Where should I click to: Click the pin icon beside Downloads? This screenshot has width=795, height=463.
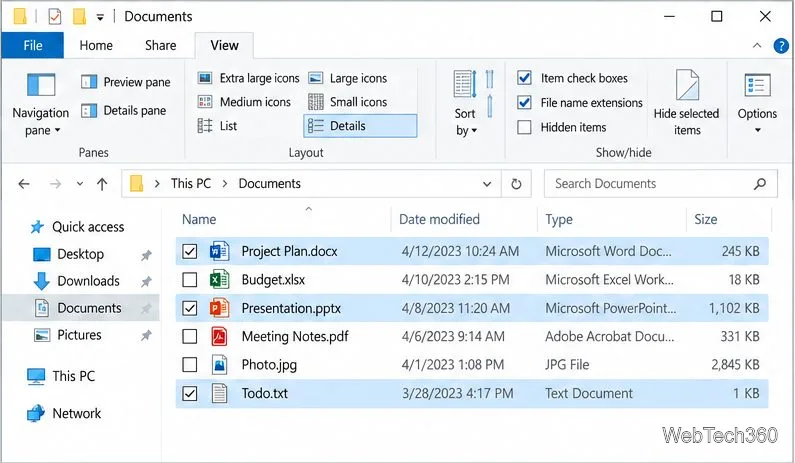tap(146, 281)
